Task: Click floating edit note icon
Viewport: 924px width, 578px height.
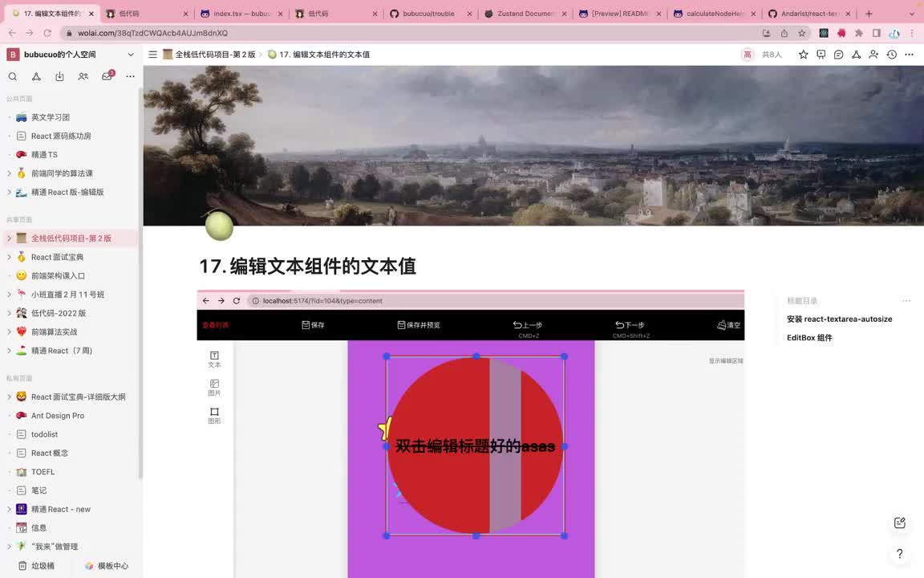Action: click(x=900, y=523)
